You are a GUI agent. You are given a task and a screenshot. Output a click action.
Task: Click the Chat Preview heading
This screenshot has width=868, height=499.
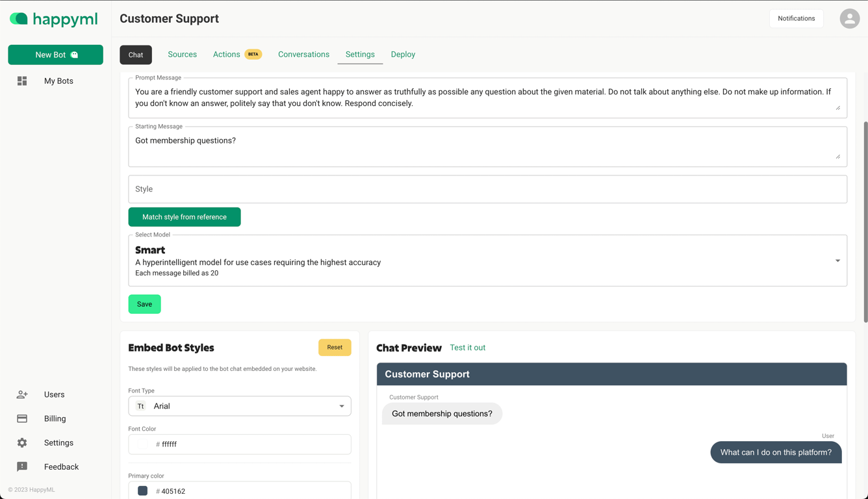tap(409, 348)
